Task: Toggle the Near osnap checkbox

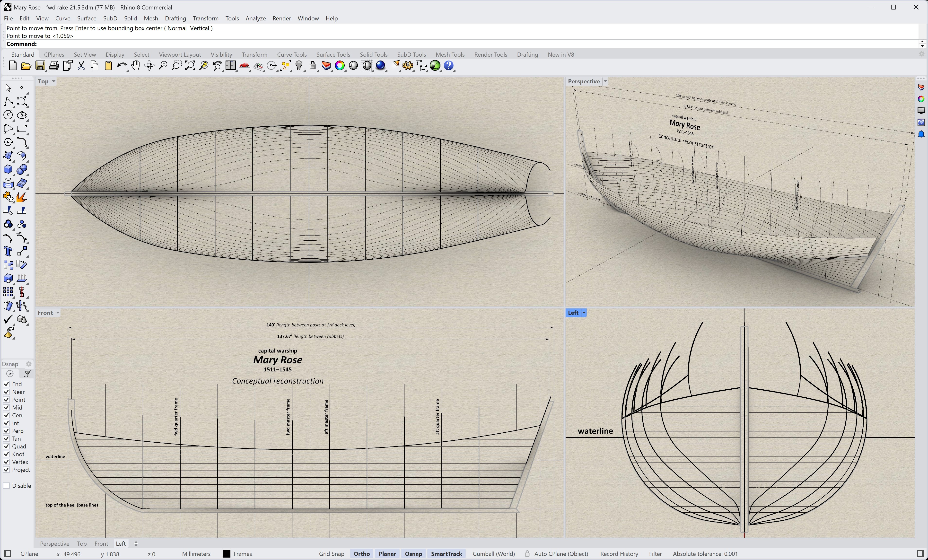Action: click(x=6, y=392)
